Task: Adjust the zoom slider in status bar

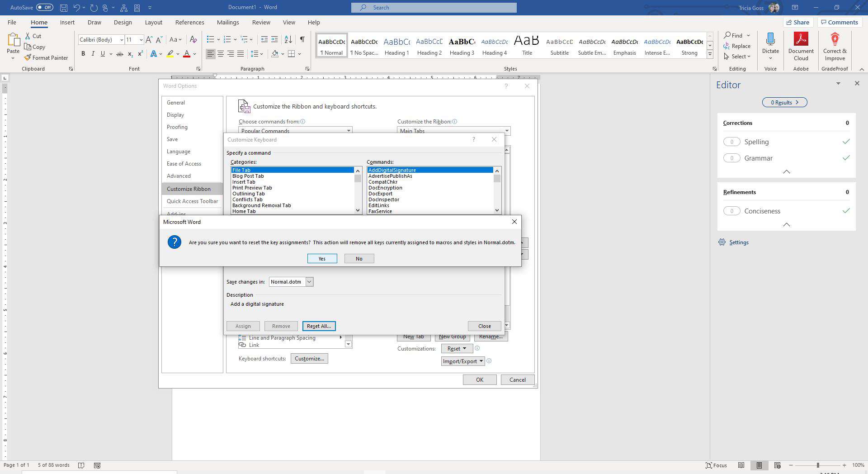Action: (x=817, y=465)
